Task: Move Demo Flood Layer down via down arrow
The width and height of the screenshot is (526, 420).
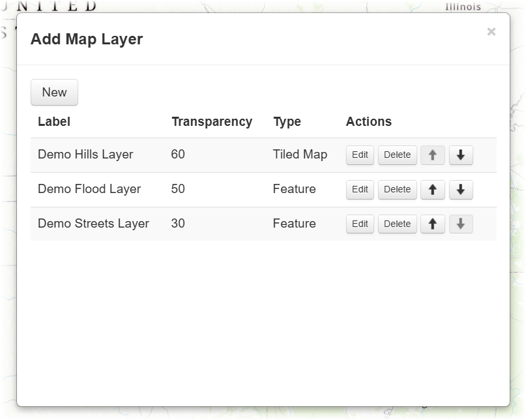Action: (x=461, y=189)
